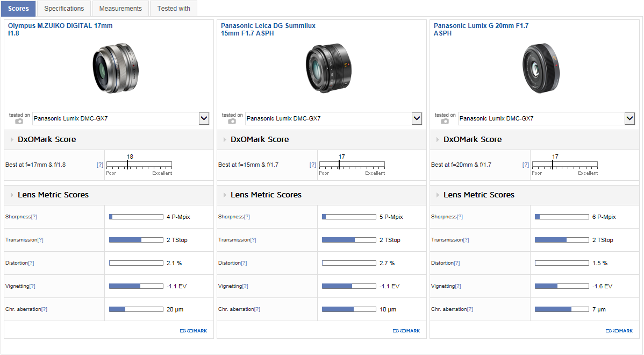Click the Olympus DxOMark score bar showing 18

139,165
